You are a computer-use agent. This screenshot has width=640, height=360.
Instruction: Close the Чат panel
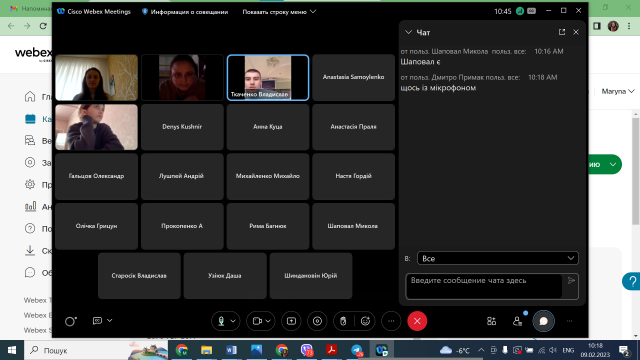[x=576, y=32]
